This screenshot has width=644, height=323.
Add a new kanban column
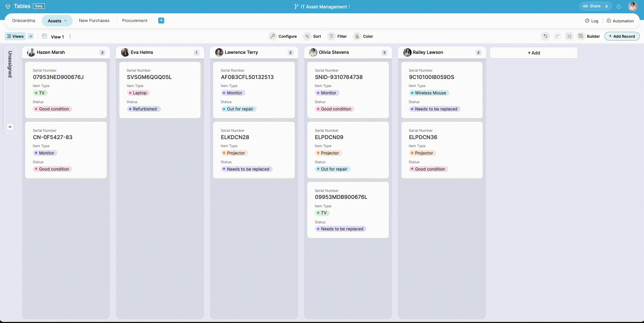pyautogui.click(x=534, y=53)
